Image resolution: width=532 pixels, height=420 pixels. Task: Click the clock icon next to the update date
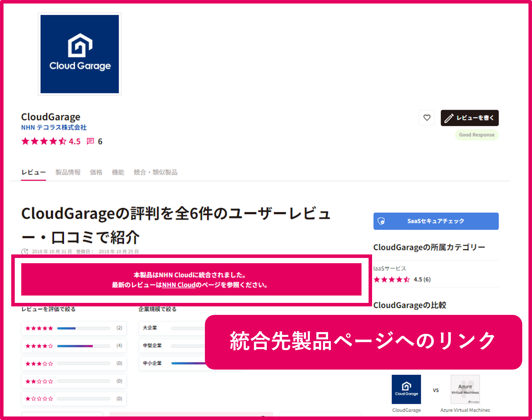coord(25,252)
